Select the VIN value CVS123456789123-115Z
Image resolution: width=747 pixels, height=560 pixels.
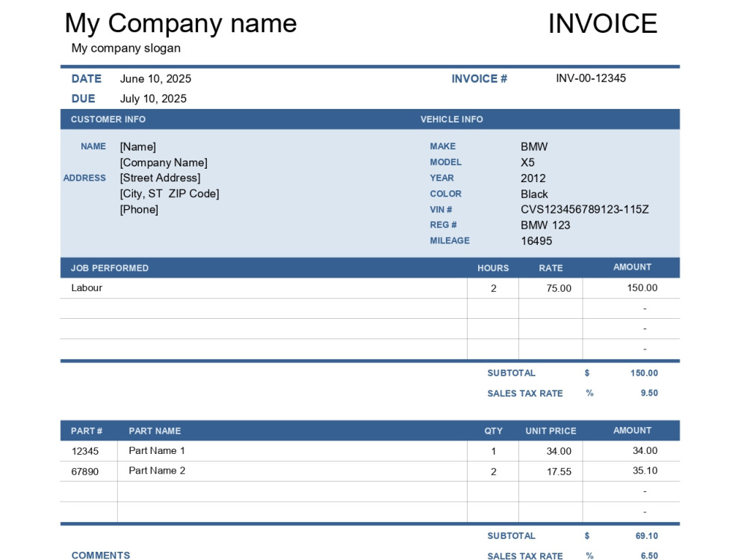585,210
